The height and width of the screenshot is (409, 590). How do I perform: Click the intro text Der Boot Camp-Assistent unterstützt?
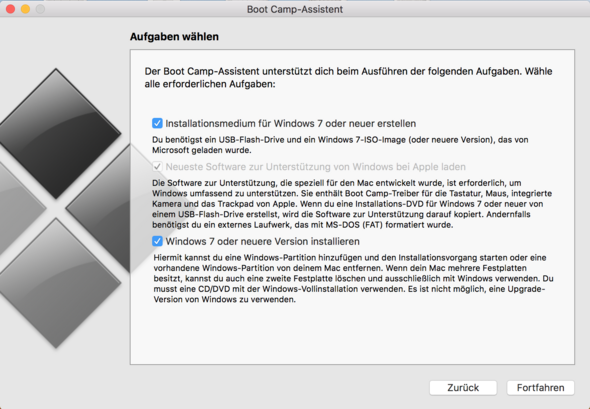[x=348, y=78]
